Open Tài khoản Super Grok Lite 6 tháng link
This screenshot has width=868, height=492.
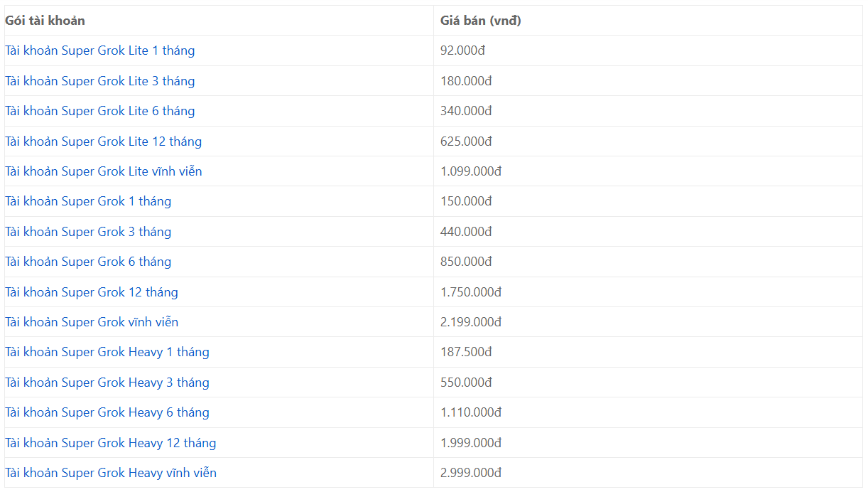click(99, 111)
